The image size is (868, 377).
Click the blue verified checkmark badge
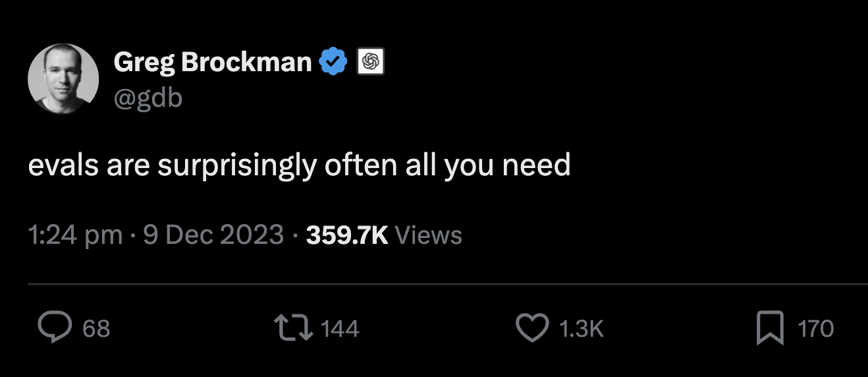(333, 63)
